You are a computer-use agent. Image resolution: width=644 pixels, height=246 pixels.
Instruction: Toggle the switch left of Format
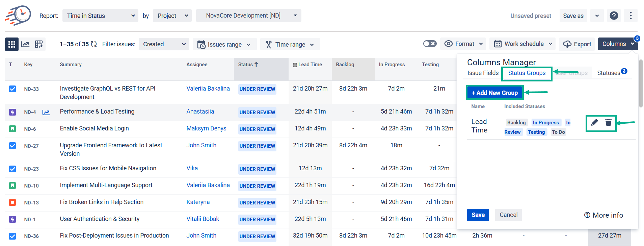click(430, 44)
